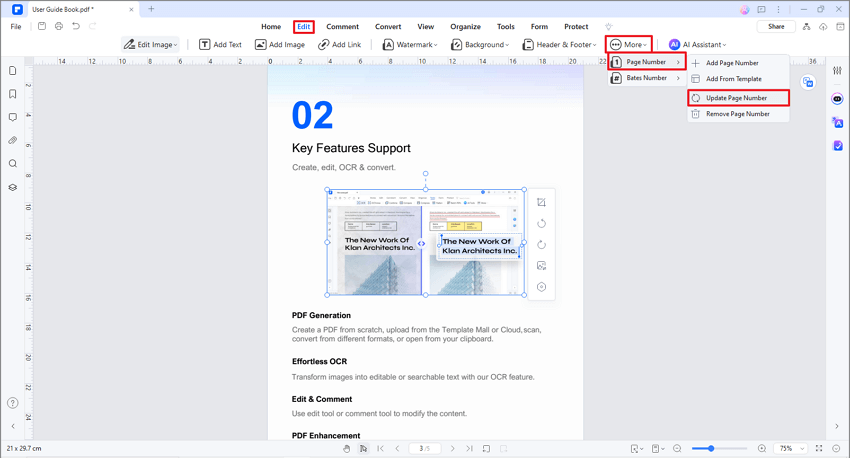Zoom in with the plus magnifier

click(762, 448)
